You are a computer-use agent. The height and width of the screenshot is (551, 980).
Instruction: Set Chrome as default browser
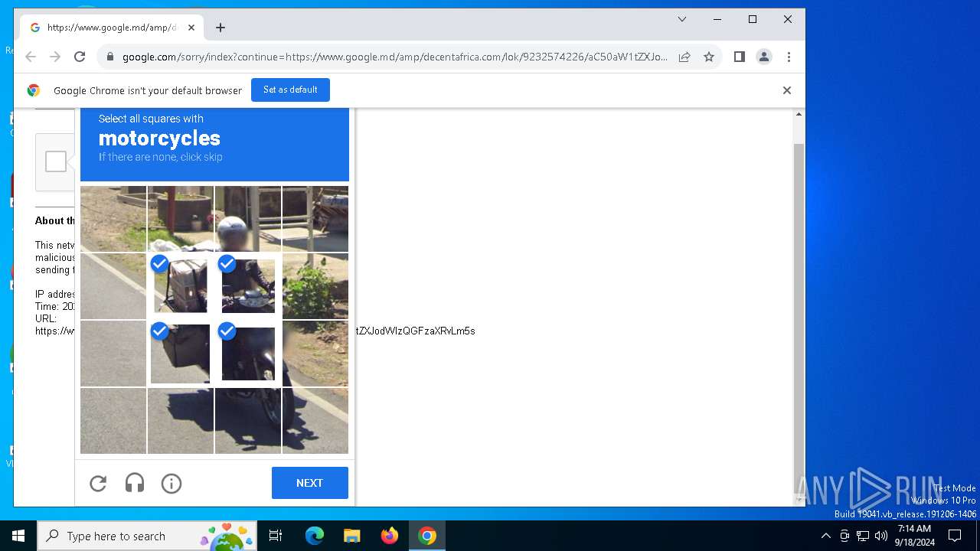click(x=290, y=90)
